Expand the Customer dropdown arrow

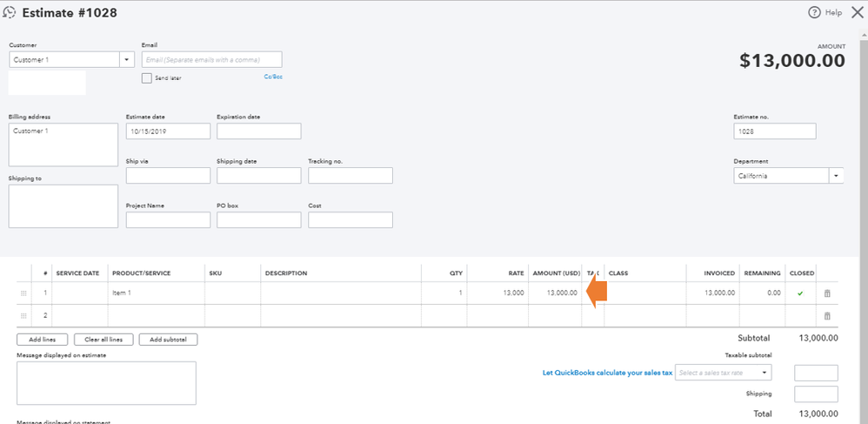coord(127,59)
